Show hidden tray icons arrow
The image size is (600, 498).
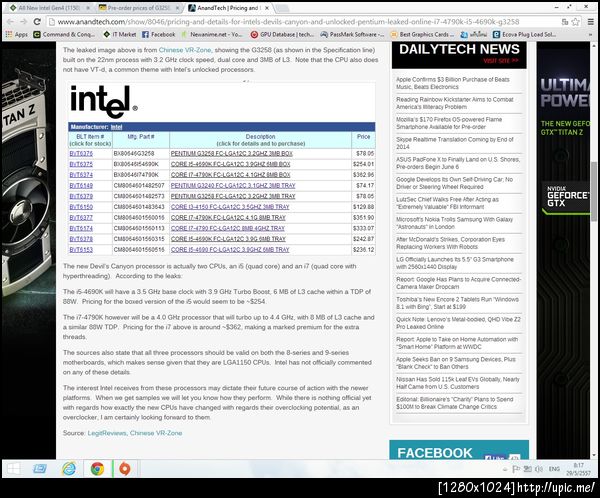(505, 469)
